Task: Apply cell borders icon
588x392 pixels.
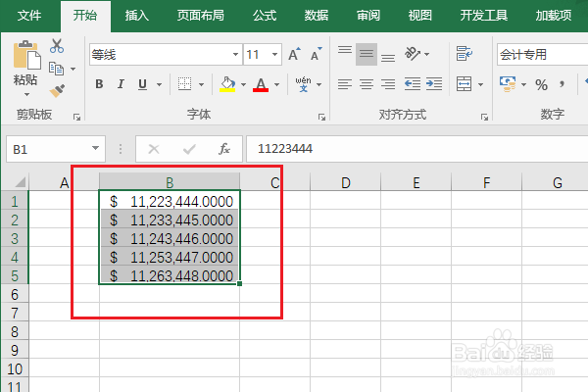Action: pos(184,84)
